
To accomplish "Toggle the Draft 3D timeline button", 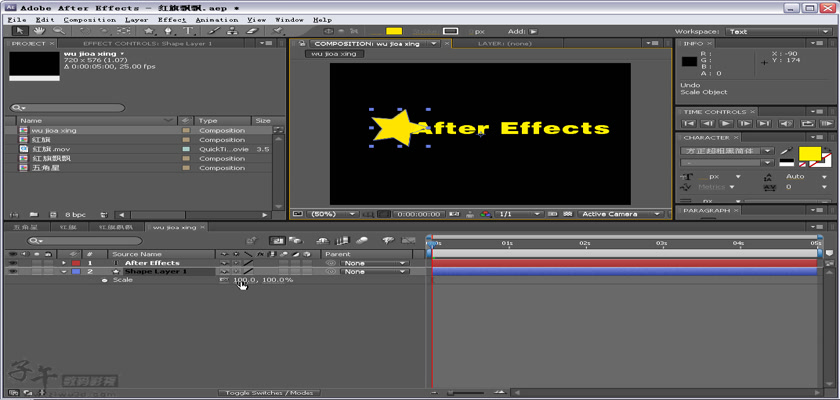I will 295,241.
